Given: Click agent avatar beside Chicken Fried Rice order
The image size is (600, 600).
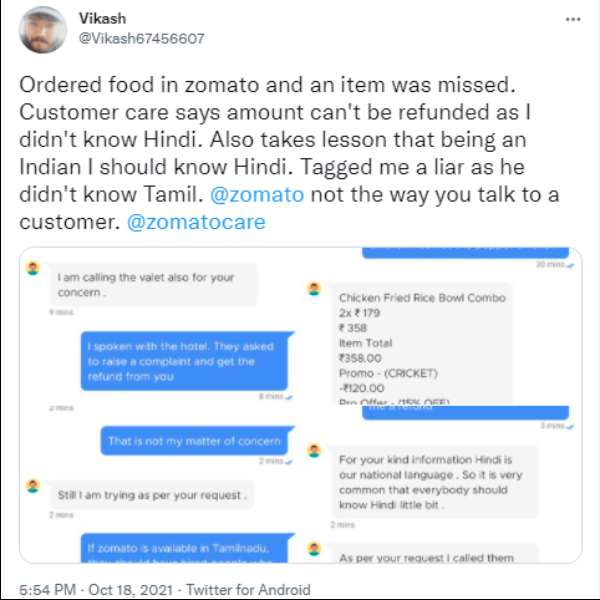Looking at the screenshot, I should click(x=314, y=289).
